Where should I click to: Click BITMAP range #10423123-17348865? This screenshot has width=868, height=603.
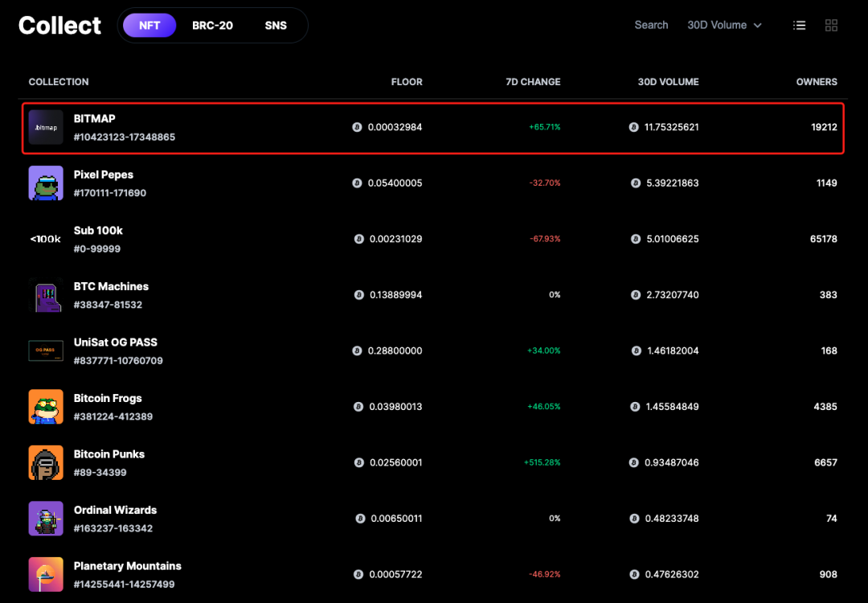125,137
